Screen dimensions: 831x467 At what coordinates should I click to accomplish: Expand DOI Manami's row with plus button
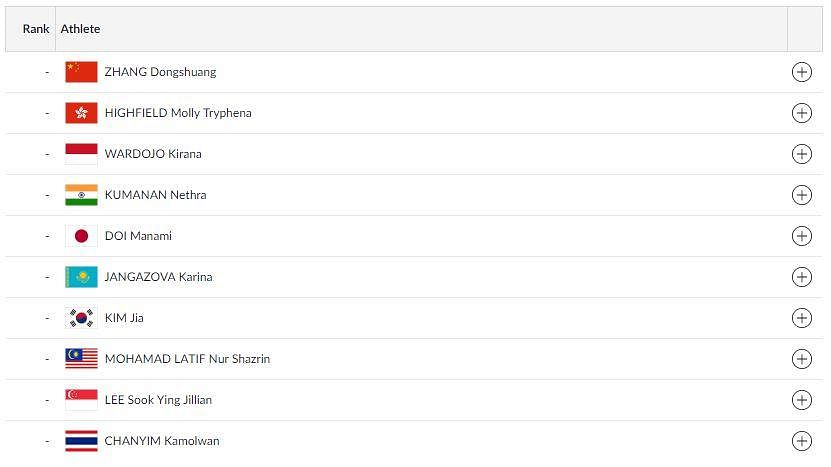(801, 236)
